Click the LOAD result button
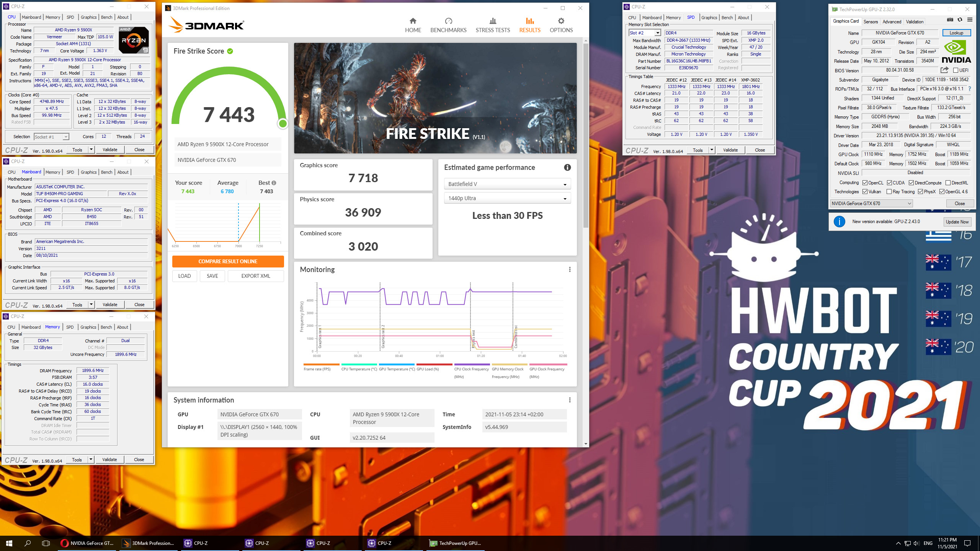 coord(185,276)
